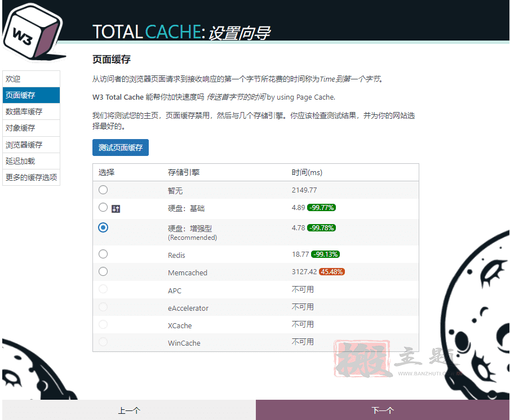Click the 4.89 time value
The image size is (510, 420).
(x=298, y=207)
